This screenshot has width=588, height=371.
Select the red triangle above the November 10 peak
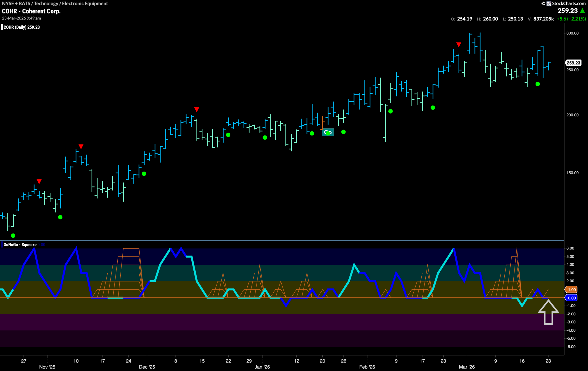(81, 147)
